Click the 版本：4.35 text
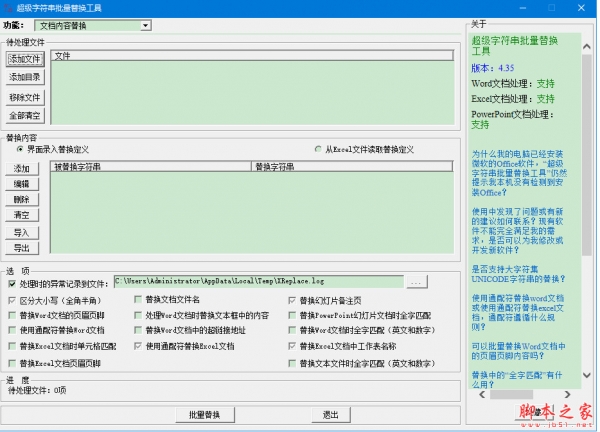 tap(492, 68)
